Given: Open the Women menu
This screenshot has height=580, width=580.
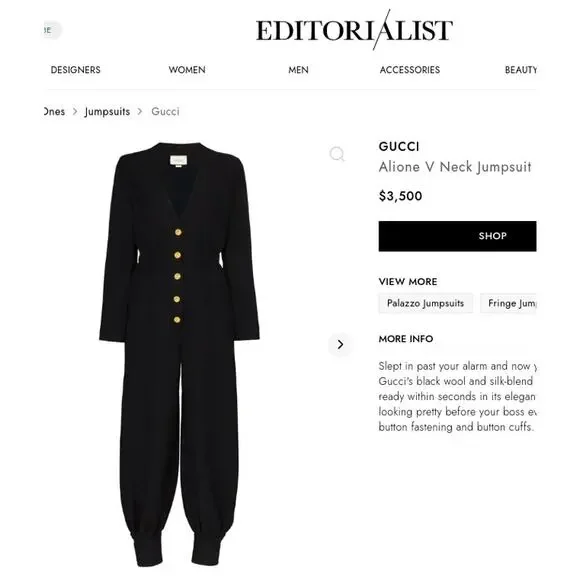Looking at the screenshot, I should 187,70.
